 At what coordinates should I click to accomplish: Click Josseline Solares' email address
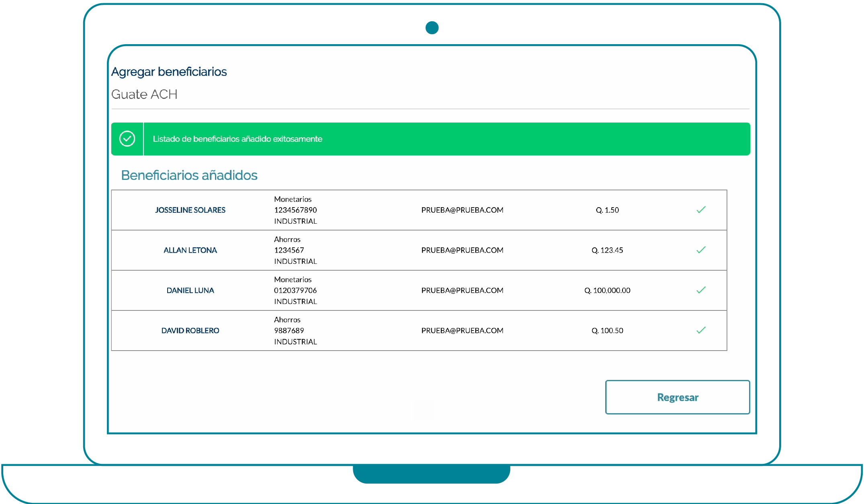462,210
